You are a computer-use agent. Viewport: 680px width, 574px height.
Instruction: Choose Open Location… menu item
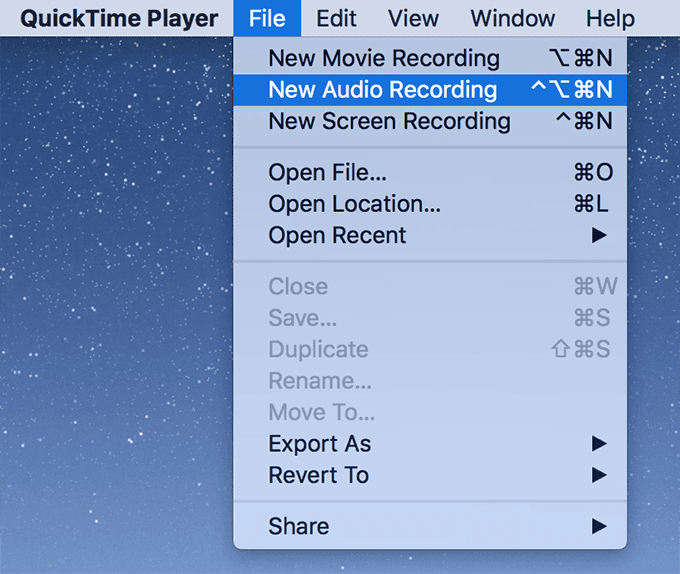point(430,204)
